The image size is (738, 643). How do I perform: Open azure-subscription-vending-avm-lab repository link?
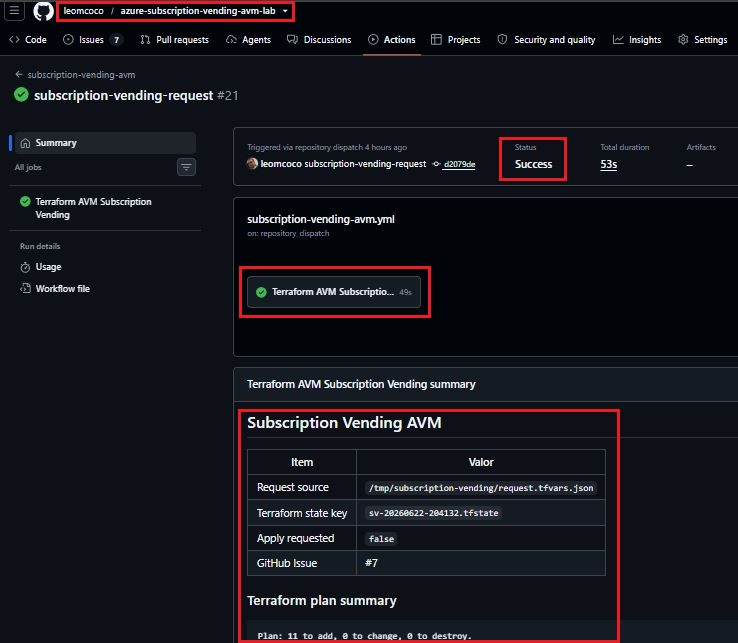(x=198, y=11)
